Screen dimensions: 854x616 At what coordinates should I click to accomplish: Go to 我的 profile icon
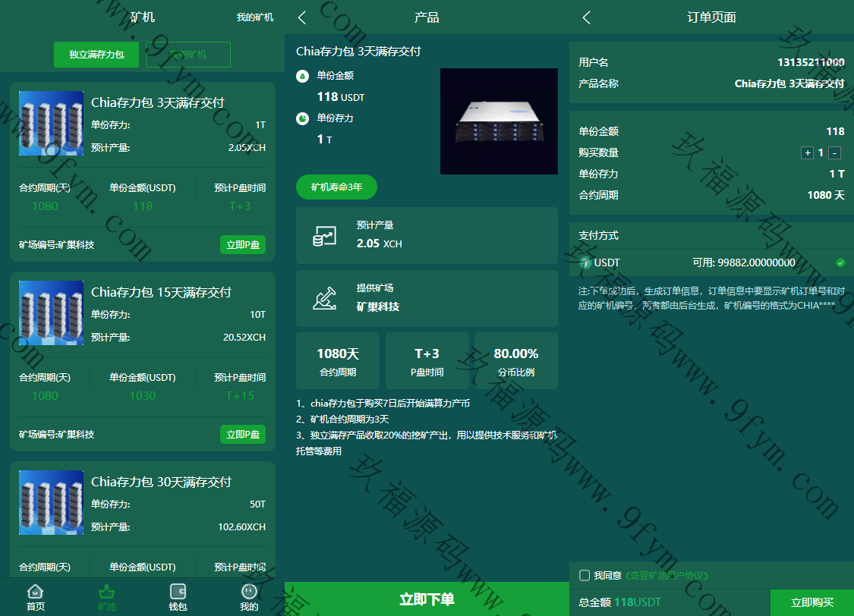(x=249, y=592)
